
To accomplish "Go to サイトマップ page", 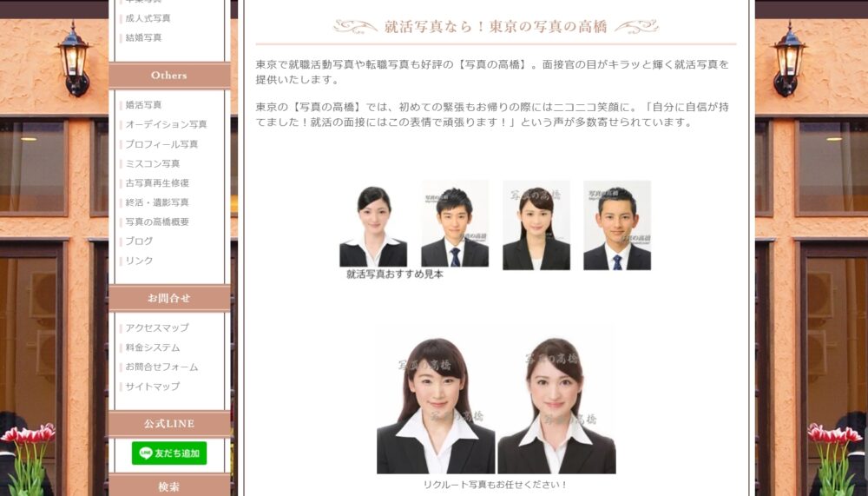I will (152, 387).
